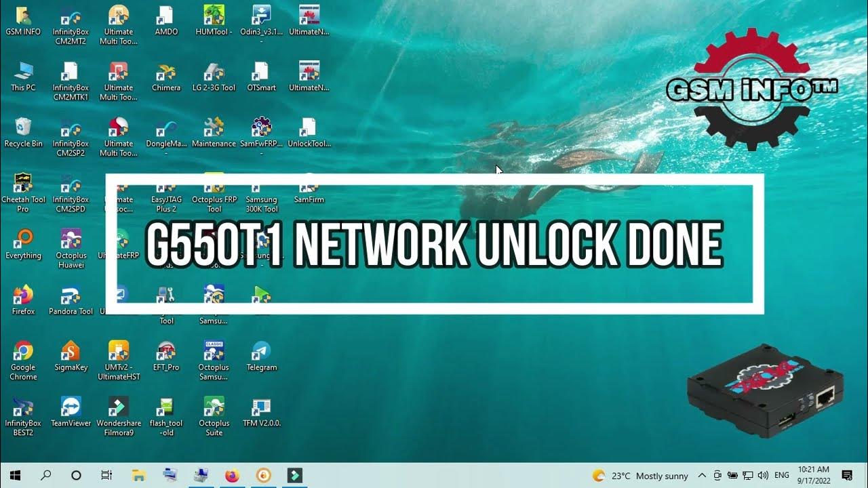The height and width of the screenshot is (488, 868).
Task: Launch Octoplus Huawei tool
Action: (71, 249)
